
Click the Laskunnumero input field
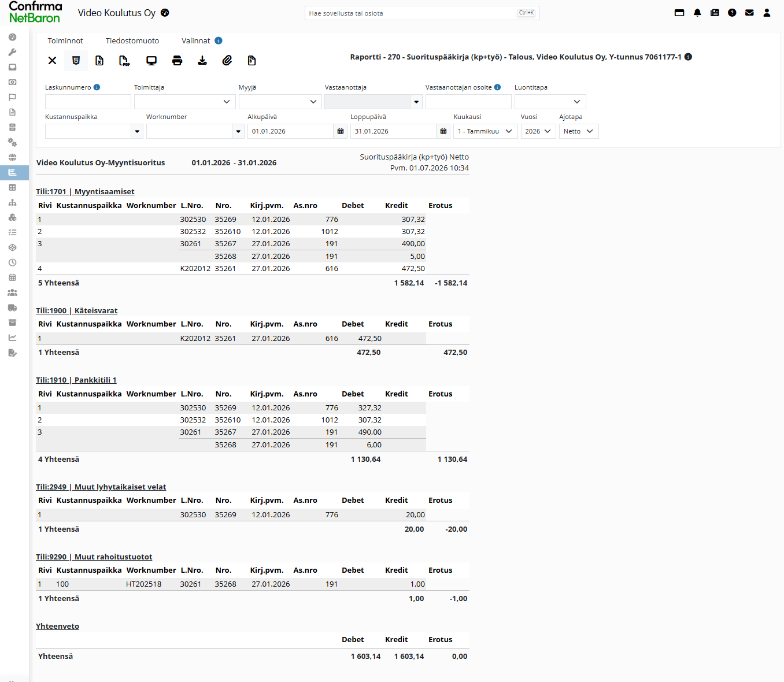(x=88, y=102)
